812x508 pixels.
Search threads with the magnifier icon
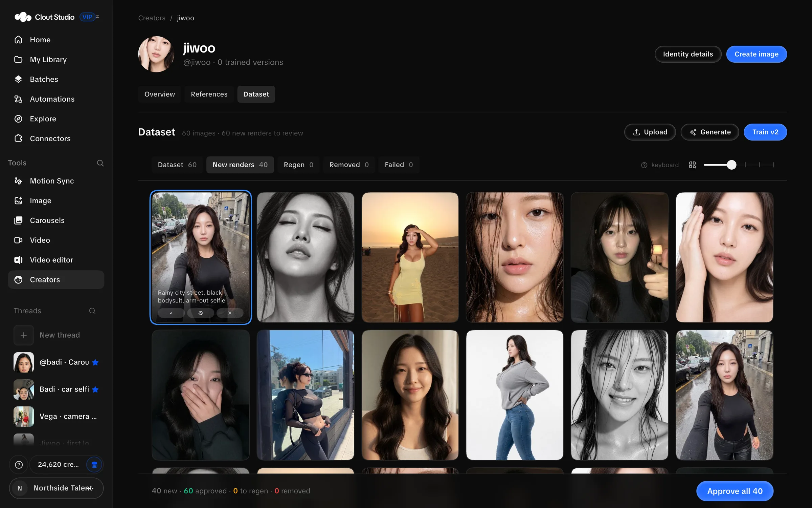click(x=92, y=311)
